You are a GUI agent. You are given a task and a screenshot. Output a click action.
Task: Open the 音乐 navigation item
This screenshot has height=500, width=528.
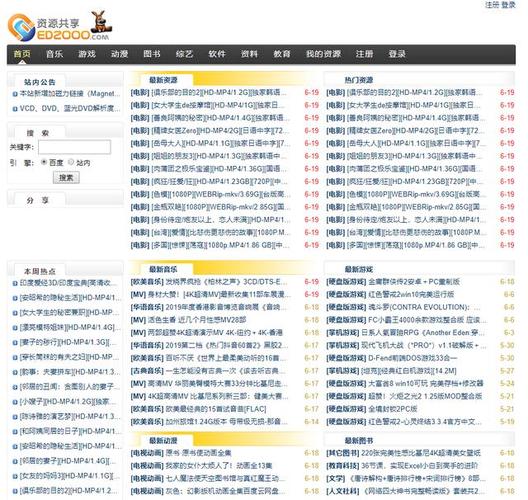[x=55, y=54]
